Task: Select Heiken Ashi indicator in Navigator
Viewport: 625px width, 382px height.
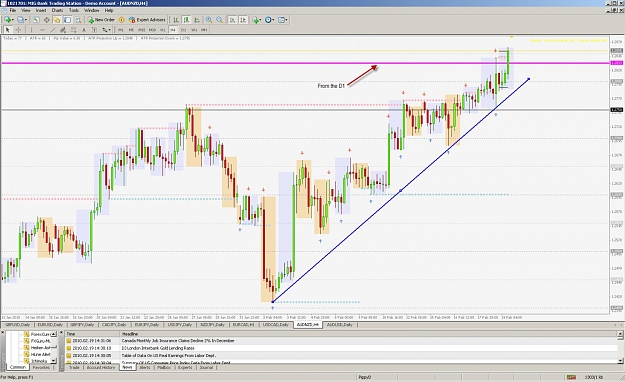Action: (41, 347)
